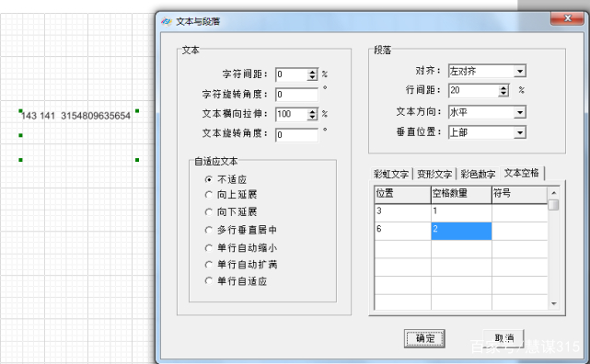Viewport: 590px width, 364px height.
Task: Click 符号 cell in row with position 6
Action: click(x=520, y=231)
